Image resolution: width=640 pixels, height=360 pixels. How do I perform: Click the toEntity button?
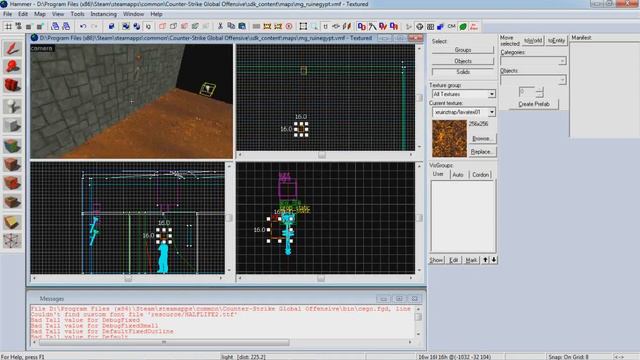tap(556, 40)
